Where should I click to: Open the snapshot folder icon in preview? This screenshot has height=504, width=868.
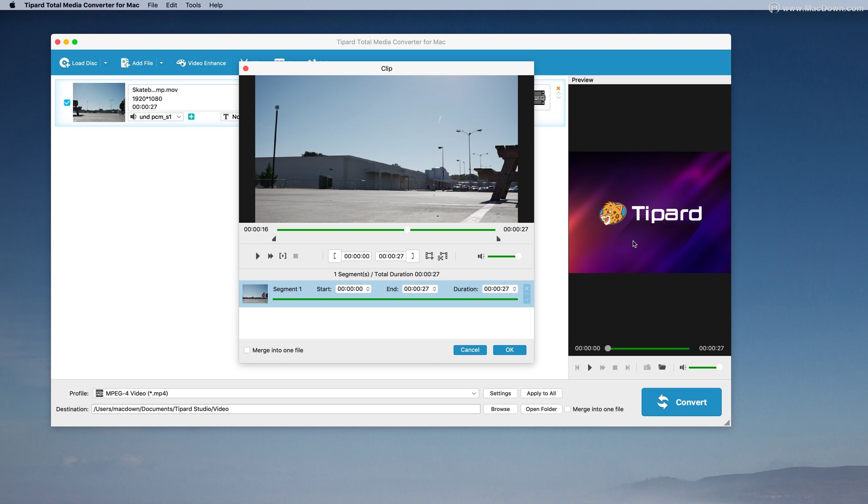tap(662, 367)
